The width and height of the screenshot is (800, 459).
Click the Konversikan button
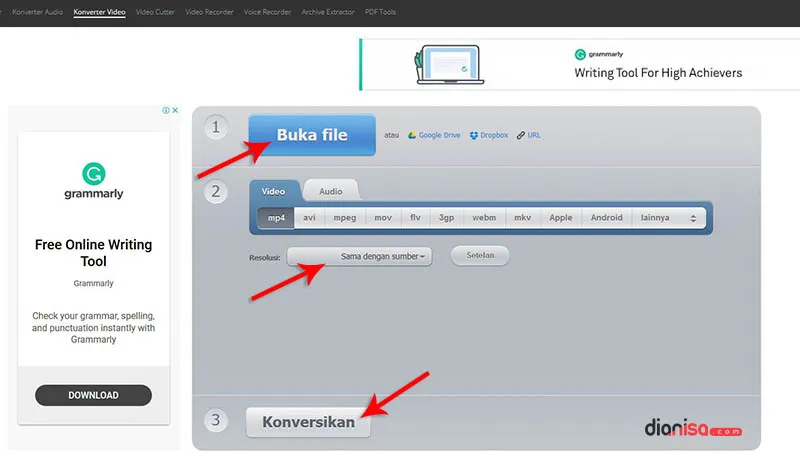click(x=308, y=422)
